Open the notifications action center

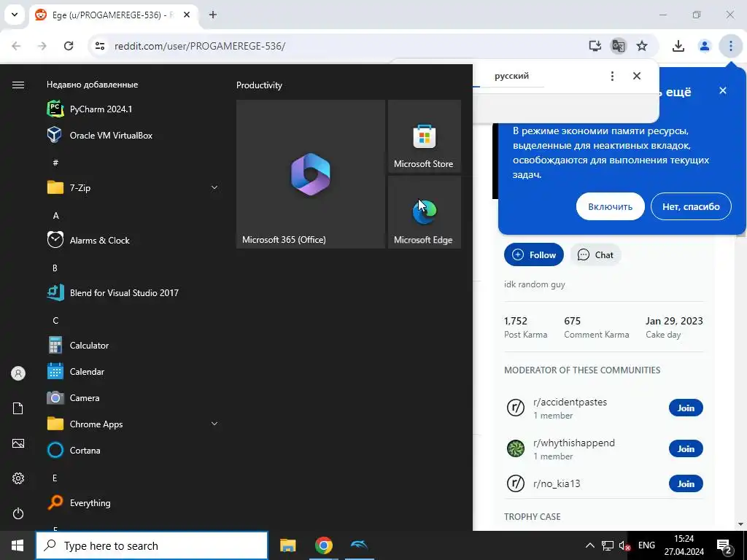click(x=724, y=545)
